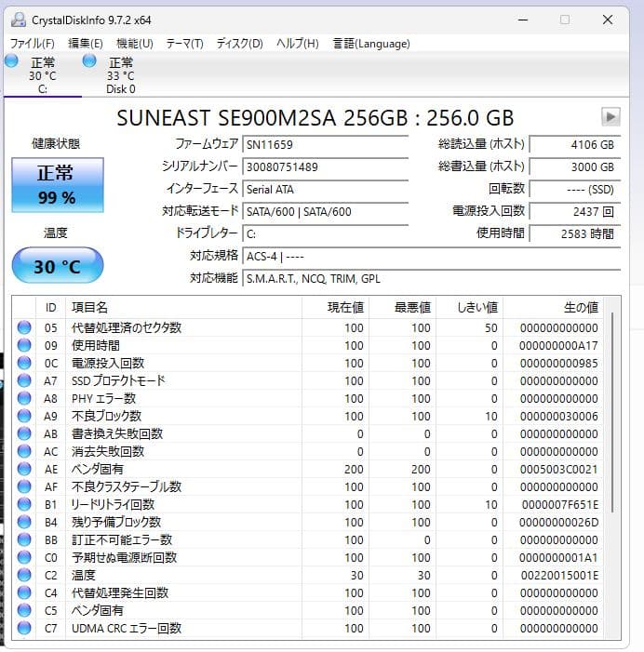The width and height of the screenshot is (644, 652).
Task: Select the raw value 000000000A17
Action: tap(558, 346)
